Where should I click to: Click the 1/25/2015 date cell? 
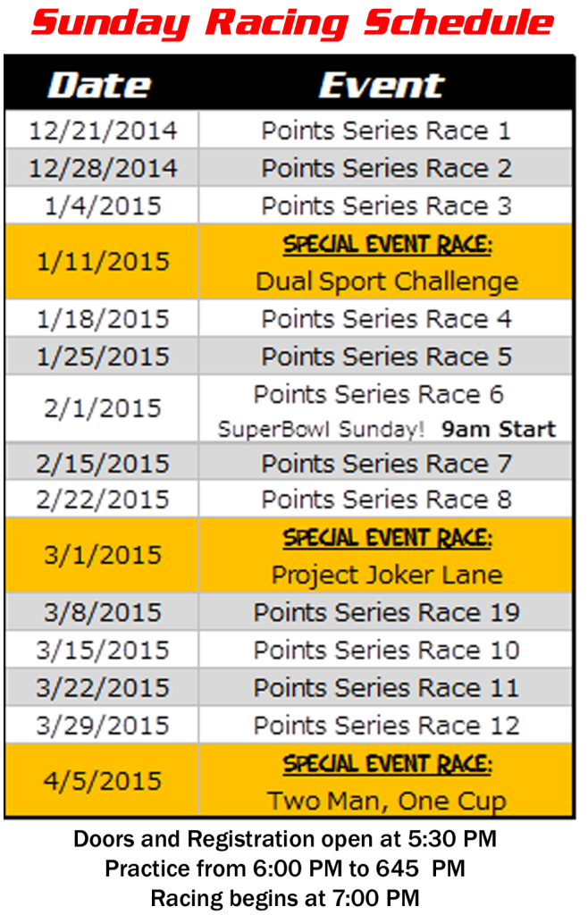pos(103,357)
